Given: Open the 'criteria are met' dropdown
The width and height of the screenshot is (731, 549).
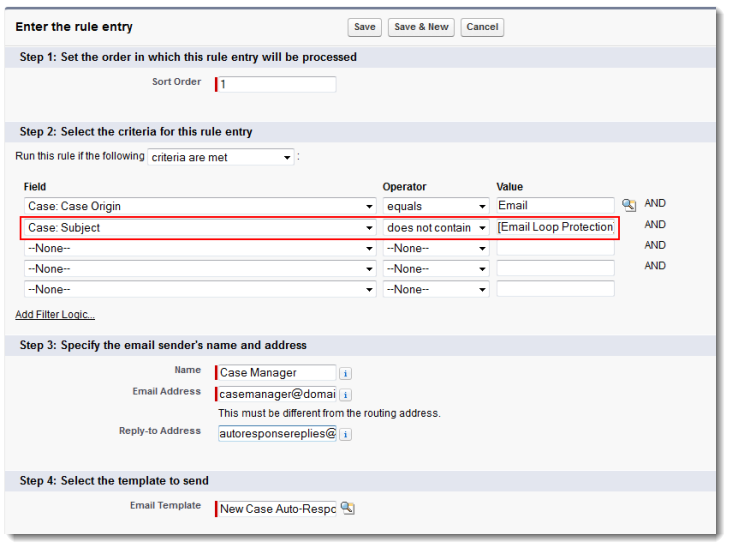Looking at the screenshot, I should (221, 158).
